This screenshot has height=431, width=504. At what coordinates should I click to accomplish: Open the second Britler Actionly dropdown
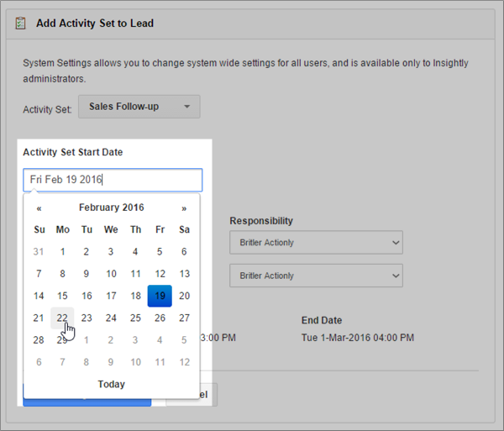(316, 276)
